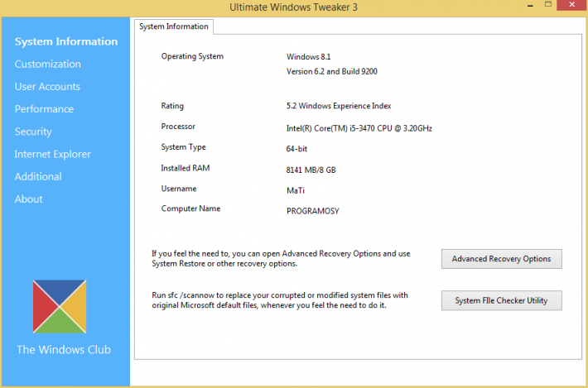Click the Intel Core i5-3470 processor value

359,128
